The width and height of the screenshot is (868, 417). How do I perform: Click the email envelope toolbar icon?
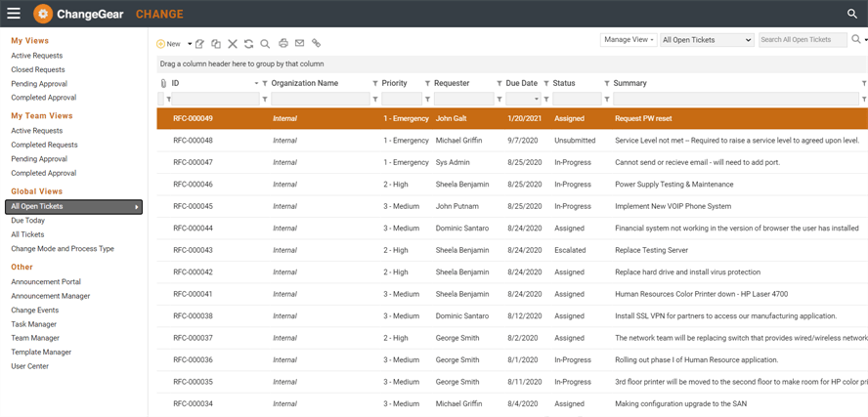coord(300,44)
